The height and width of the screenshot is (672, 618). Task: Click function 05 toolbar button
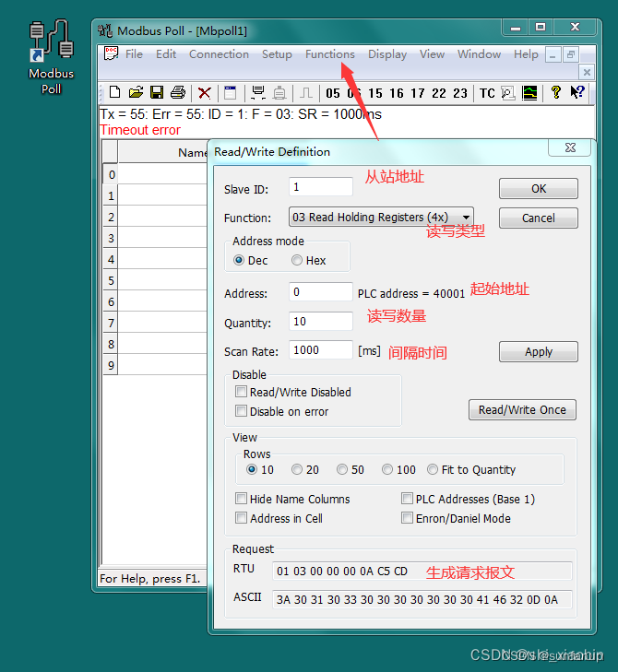tap(333, 93)
